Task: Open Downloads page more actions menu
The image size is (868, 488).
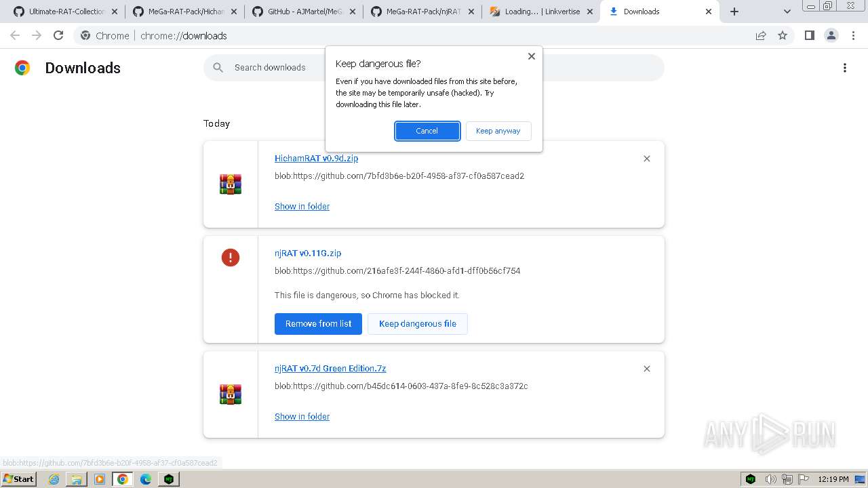Action: click(845, 68)
